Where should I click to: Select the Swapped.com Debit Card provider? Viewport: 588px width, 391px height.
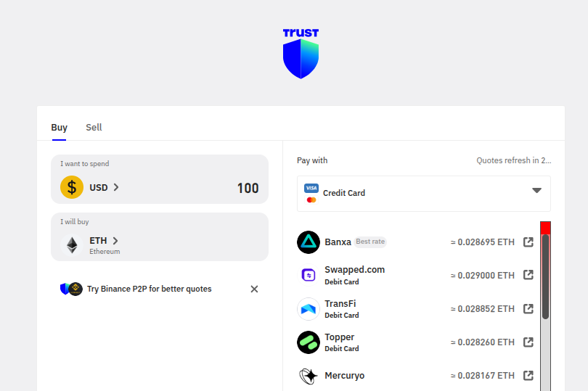(x=355, y=275)
